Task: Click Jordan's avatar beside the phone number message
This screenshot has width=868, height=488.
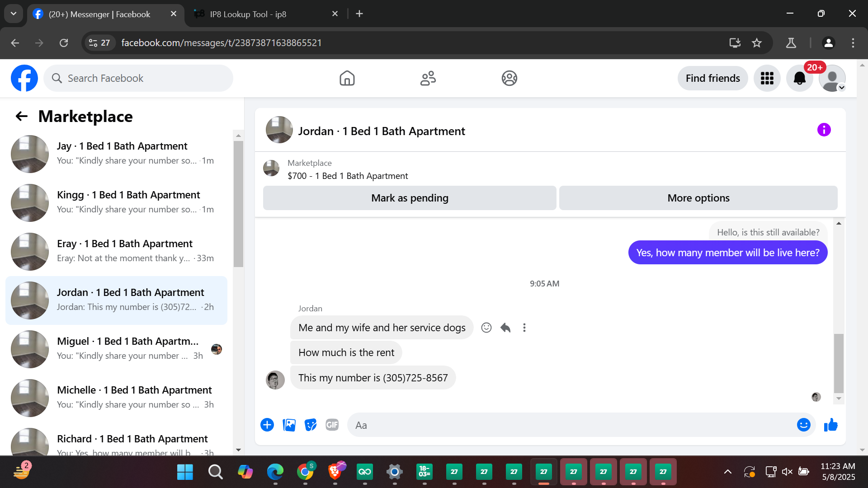Action: click(x=275, y=380)
